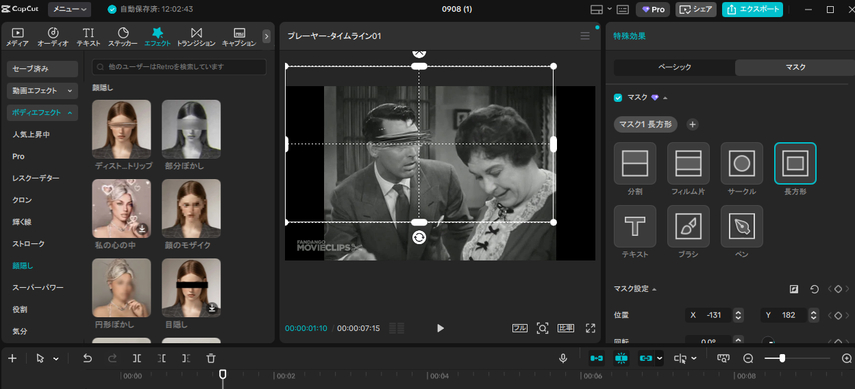Select the スーパーパワー category
The image size is (855, 389).
(38, 288)
